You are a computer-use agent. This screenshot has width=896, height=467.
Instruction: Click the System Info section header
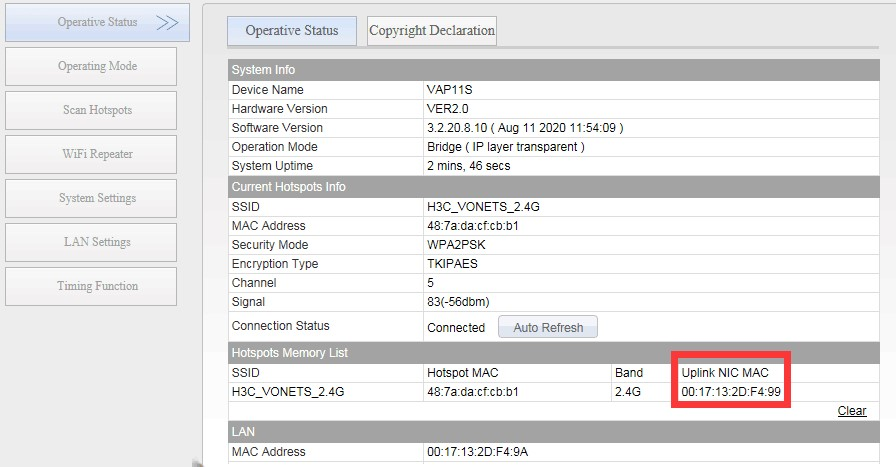[263, 70]
